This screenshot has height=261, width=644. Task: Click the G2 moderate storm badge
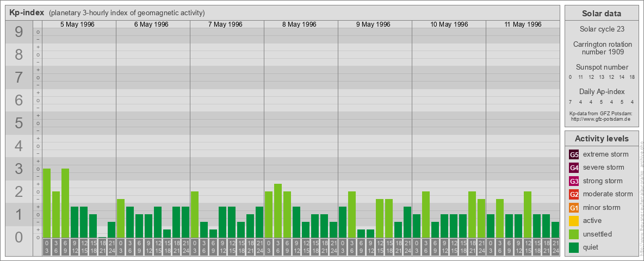point(574,194)
